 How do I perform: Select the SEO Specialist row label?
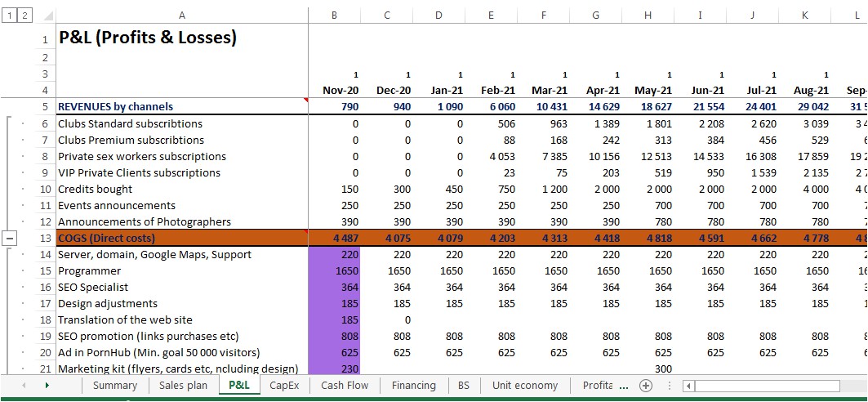point(181,288)
